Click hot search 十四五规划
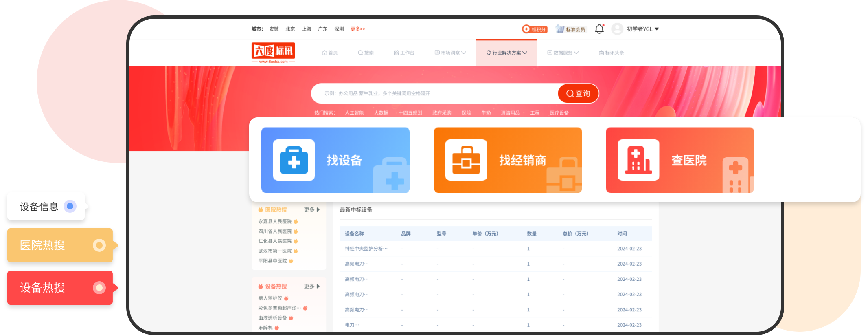 tap(410, 113)
